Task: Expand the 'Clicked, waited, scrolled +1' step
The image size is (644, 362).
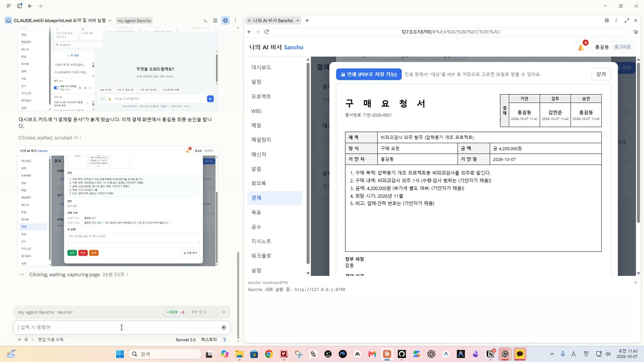Action: click(50, 138)
